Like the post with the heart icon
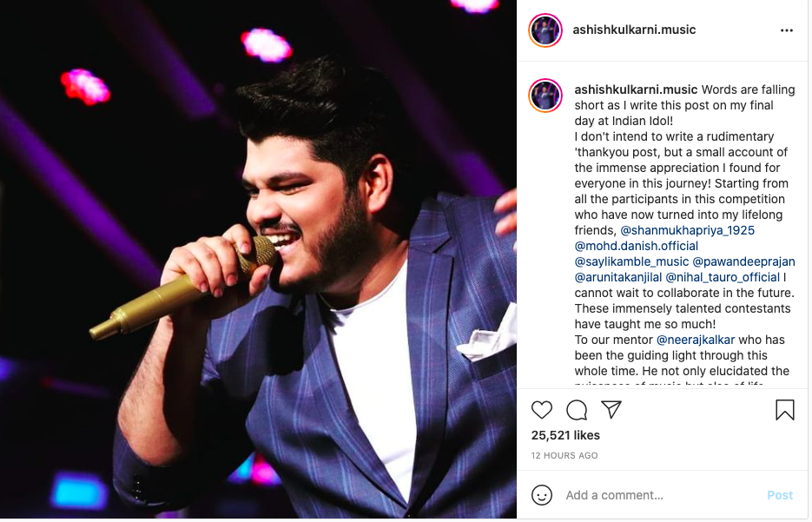 point(542,410)
